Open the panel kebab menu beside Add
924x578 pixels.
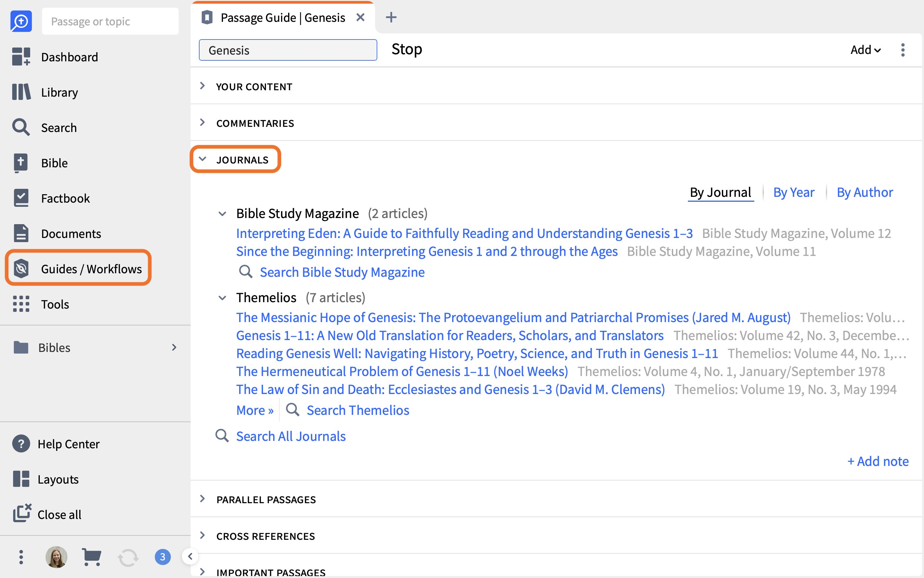coord(903,50)
